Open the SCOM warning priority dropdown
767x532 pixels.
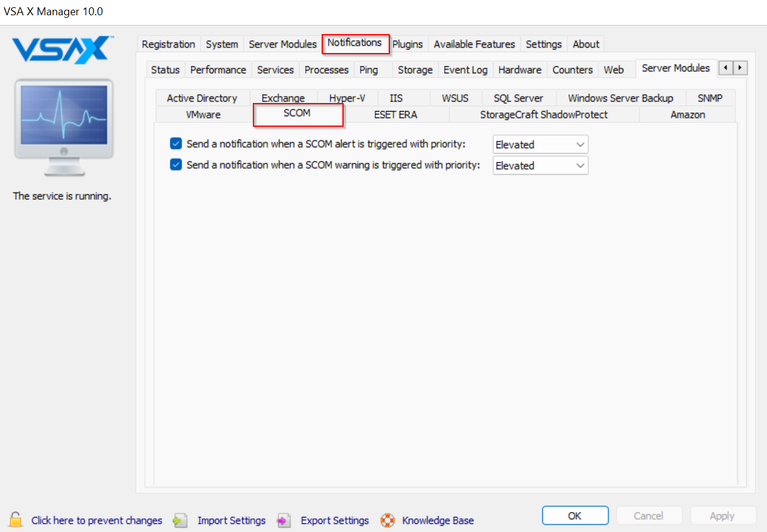(x=540, y=165)
